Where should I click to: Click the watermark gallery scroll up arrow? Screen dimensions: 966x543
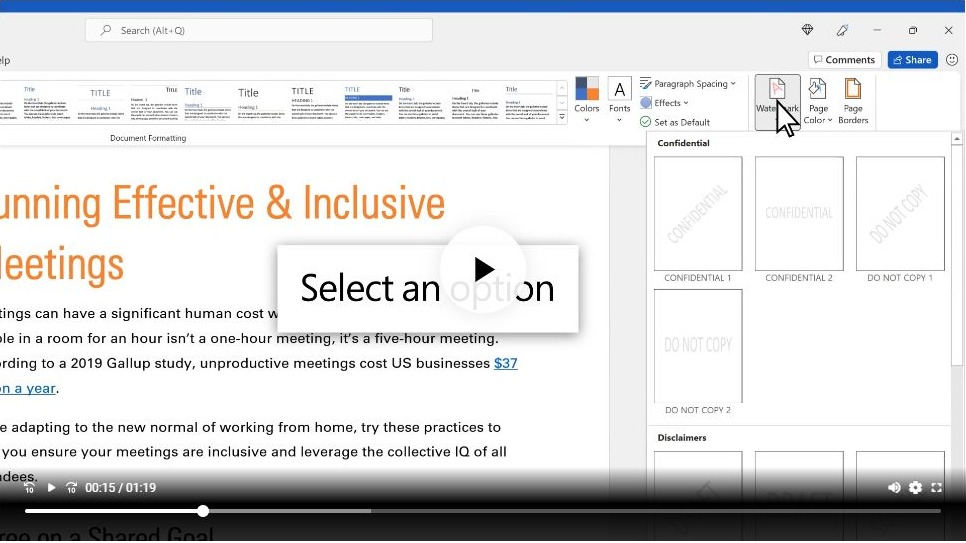point(956,139)
